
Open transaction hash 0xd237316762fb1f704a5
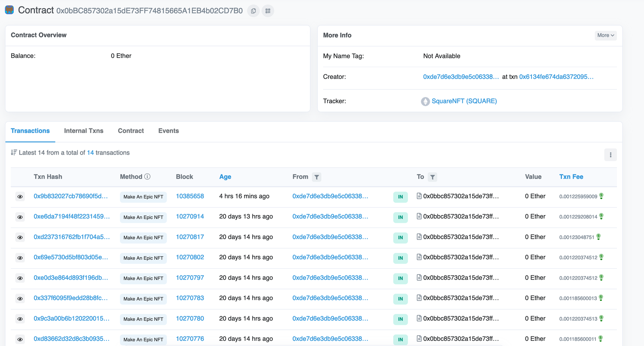[x=72, y=237]
